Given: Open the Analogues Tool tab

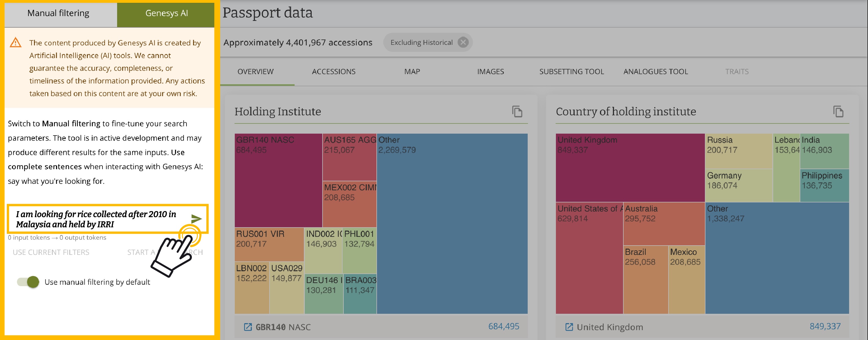Looking at the screenshot, I should coord(656,72).
